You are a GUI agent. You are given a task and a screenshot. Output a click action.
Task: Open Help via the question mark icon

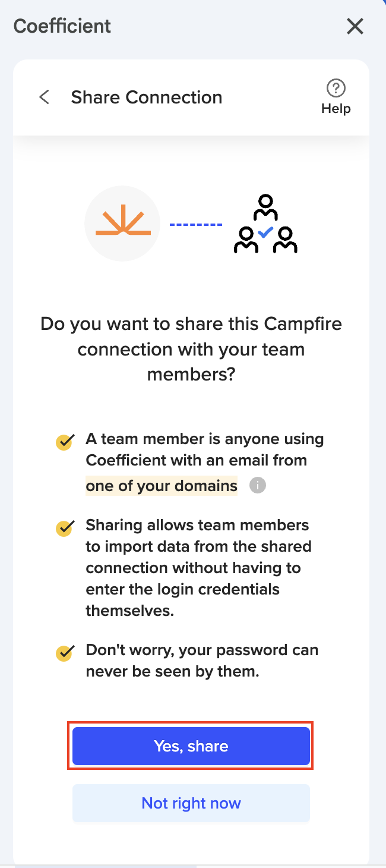(336, 89)
